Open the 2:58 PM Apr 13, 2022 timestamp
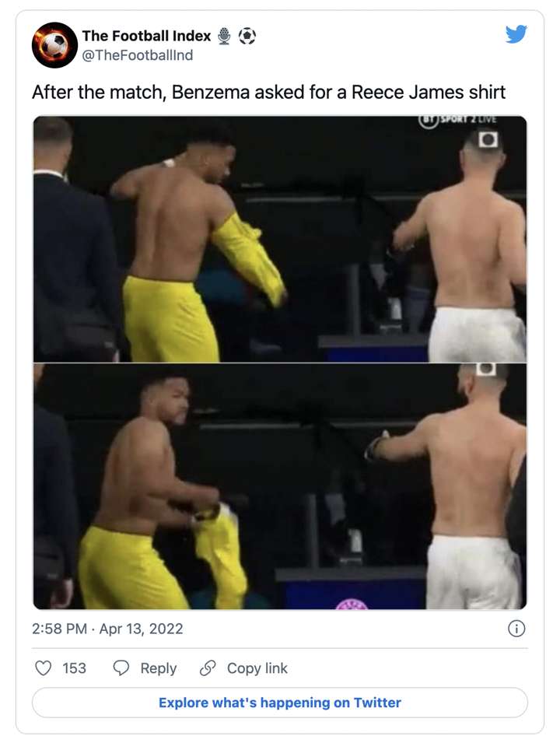This screenshot has height=743, width=560. (107, 629)
